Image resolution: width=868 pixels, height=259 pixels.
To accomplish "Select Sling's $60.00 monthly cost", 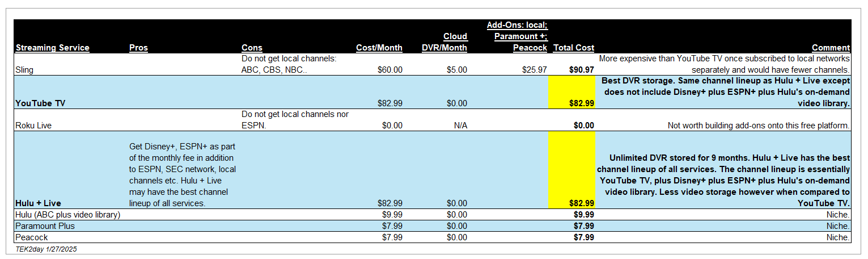I will pos(389,70).
